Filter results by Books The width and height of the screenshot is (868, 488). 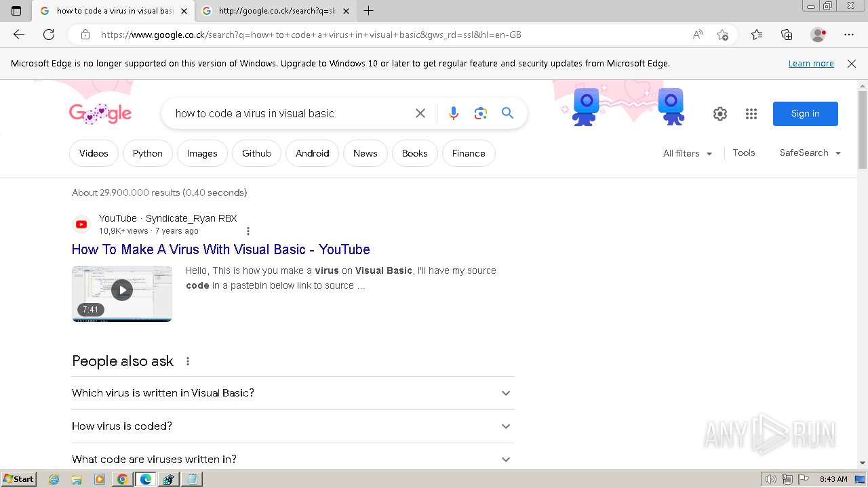click(414, 153)
